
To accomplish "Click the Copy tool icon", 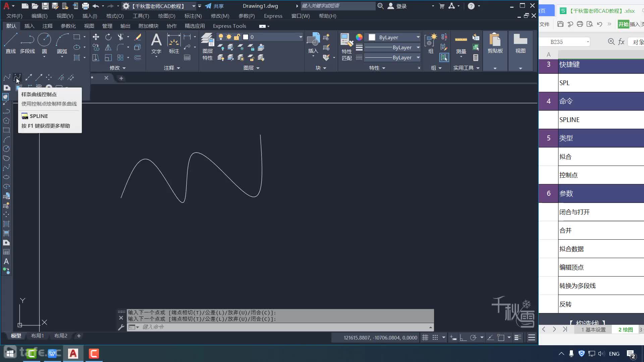I will click(96, 47).
